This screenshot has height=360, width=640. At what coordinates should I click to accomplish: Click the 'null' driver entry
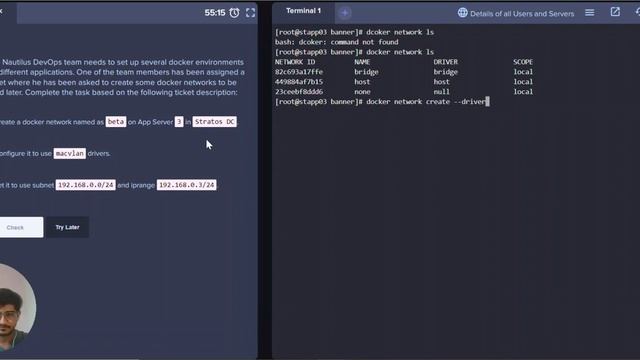[x=441, y=92]
